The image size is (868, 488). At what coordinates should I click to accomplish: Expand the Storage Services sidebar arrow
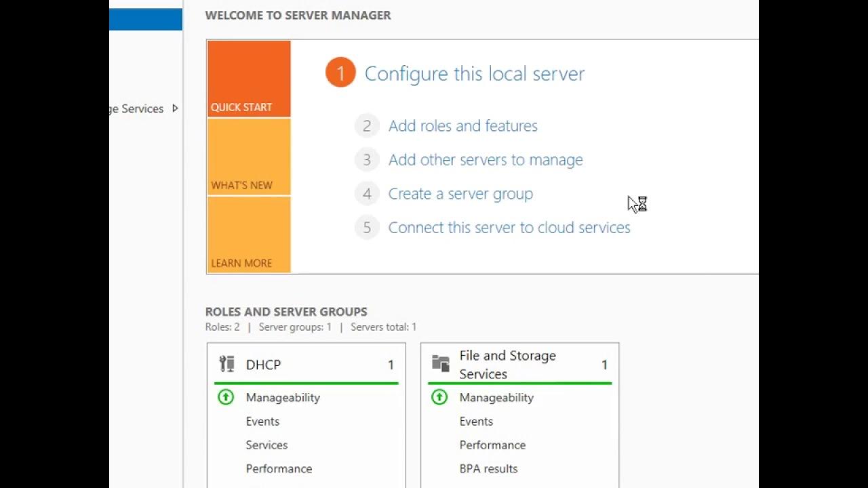pos(175,108)
